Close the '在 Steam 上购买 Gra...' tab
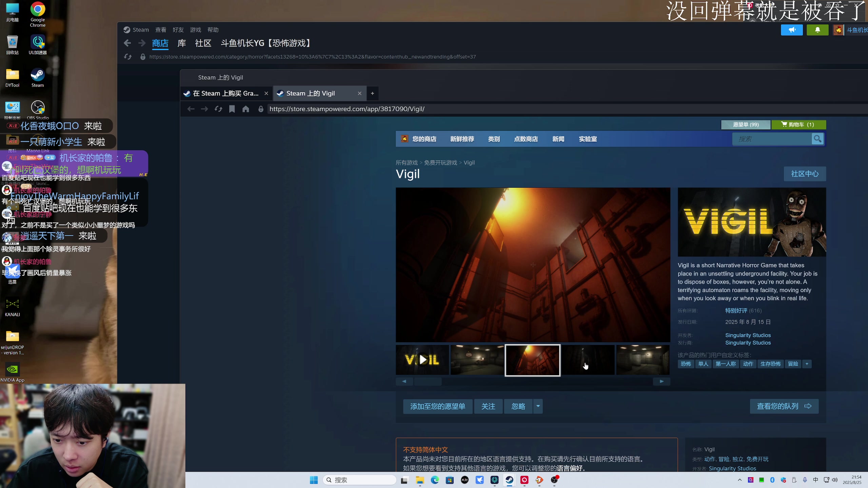Screen dimensions: 868x488 click(x=266, y=94)
